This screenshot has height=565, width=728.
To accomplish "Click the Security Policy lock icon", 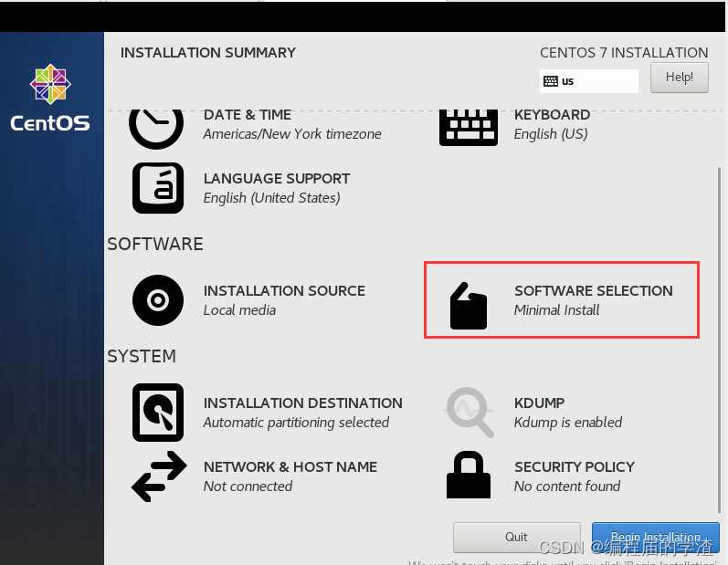I will pyautogui.click(x=469, y=475).
